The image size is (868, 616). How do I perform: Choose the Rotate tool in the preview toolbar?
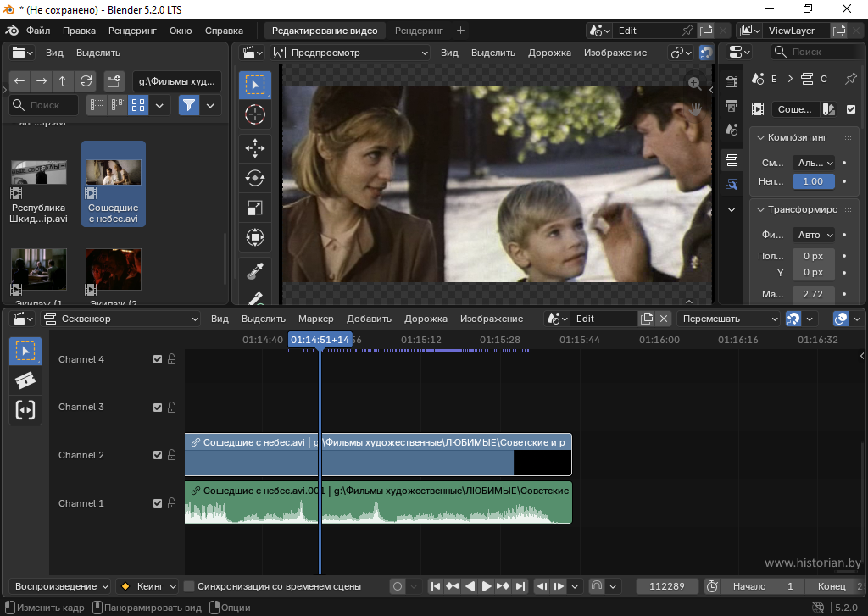click(x=254, y=178)
